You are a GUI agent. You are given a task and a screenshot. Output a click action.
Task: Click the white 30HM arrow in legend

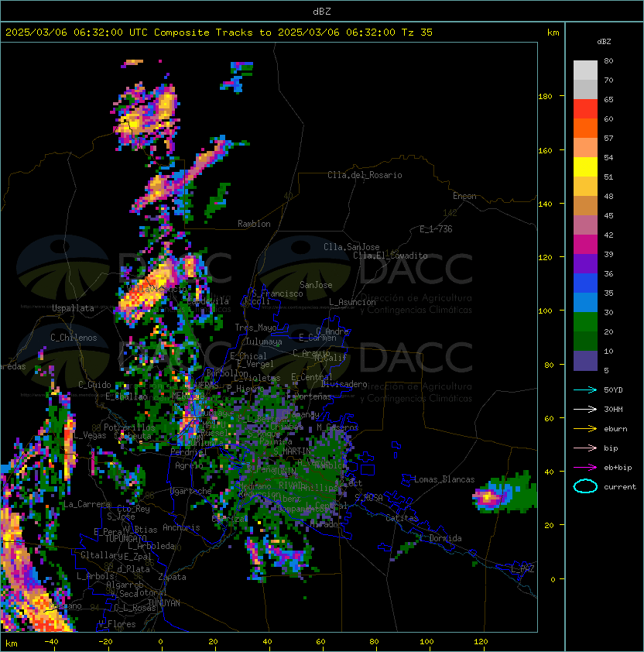tap(585, 409)
